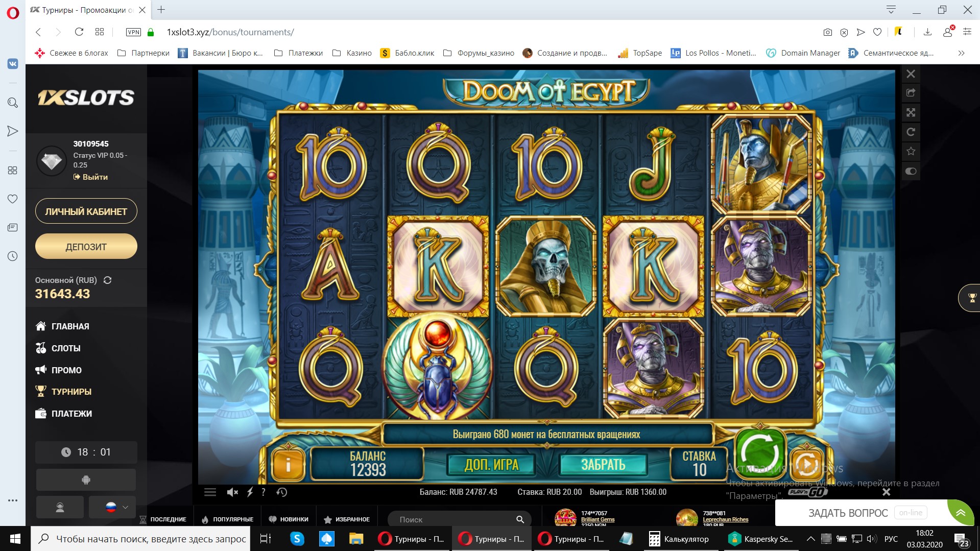Refresh the main RUB balance
Image resolution: width=980 pixels, height=551 pixels.
(x=107, y=280)
